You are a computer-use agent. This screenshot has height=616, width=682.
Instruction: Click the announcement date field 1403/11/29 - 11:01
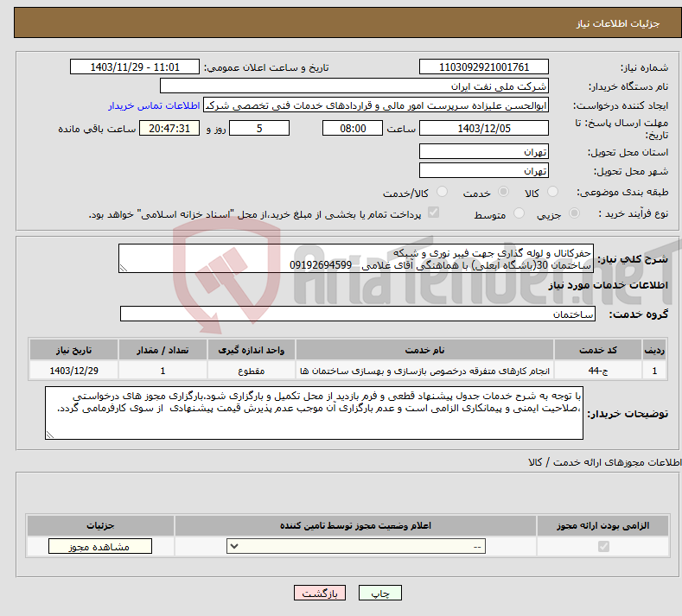134,67
